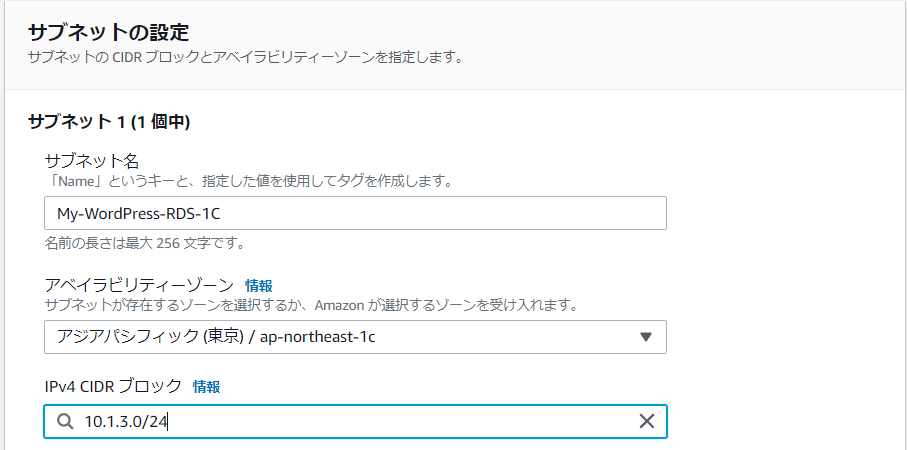Click the Name tag key description text

[248, 182]
